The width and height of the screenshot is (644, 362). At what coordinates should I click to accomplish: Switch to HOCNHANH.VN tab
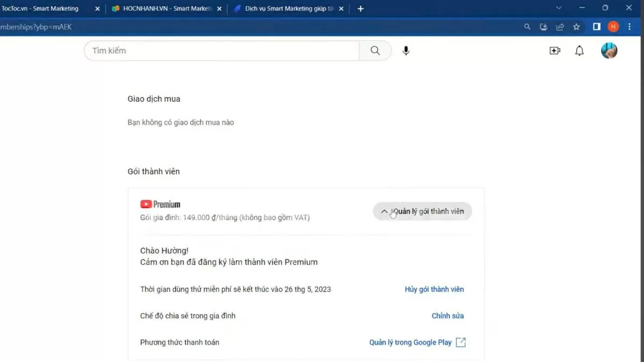[161, 9]
